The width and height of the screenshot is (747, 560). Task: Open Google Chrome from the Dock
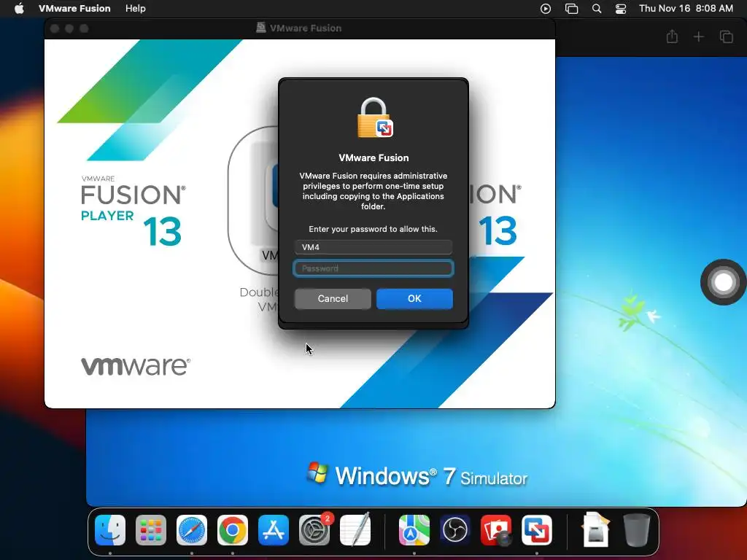[233, 529]
